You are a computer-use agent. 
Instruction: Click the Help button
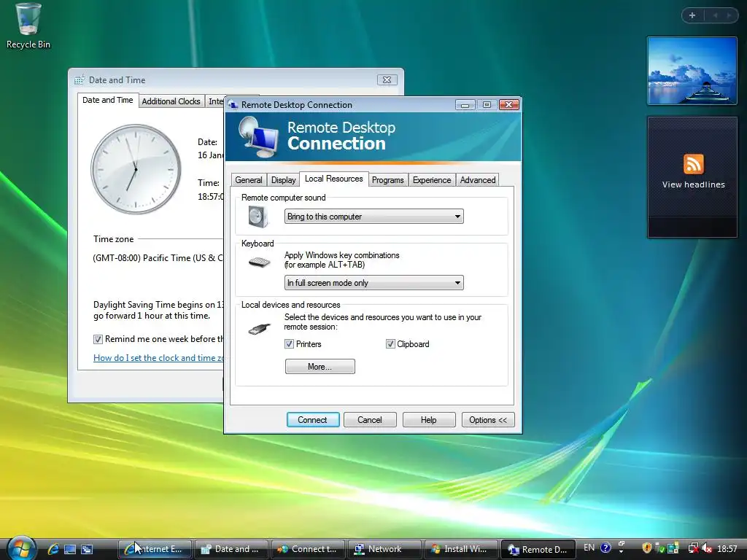(x=429, y=419)
